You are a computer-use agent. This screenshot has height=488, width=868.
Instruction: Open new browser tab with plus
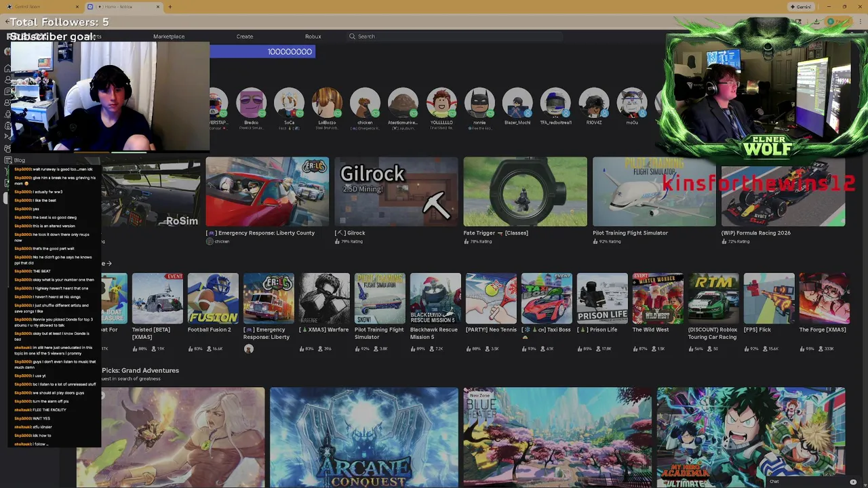(170, 7)
